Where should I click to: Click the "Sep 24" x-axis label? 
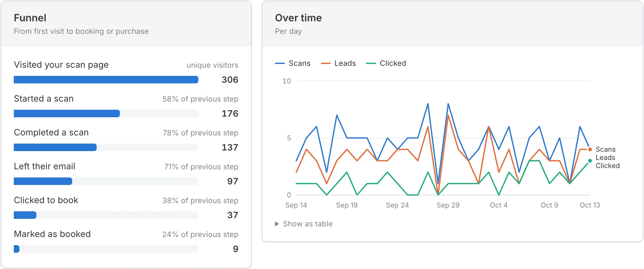[x=398, y=205]
